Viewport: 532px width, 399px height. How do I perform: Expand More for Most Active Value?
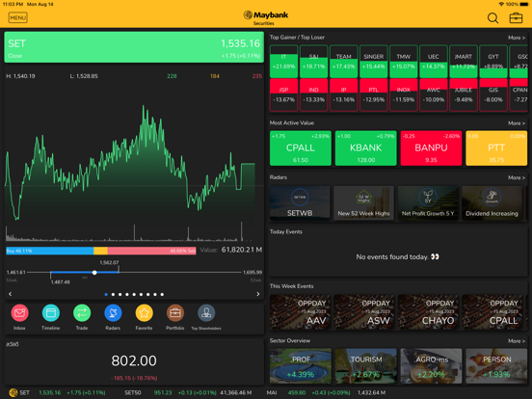pos(517,123)
